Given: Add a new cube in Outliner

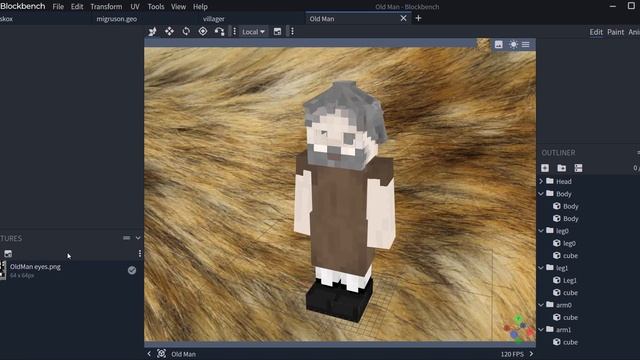Looking at the screenshot, I should [545, 168].
